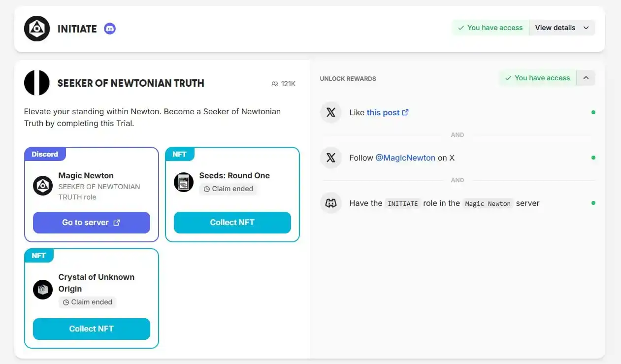The image size is (621, 364).
Task: Click the top You have access badge
Action: point(490,28)
